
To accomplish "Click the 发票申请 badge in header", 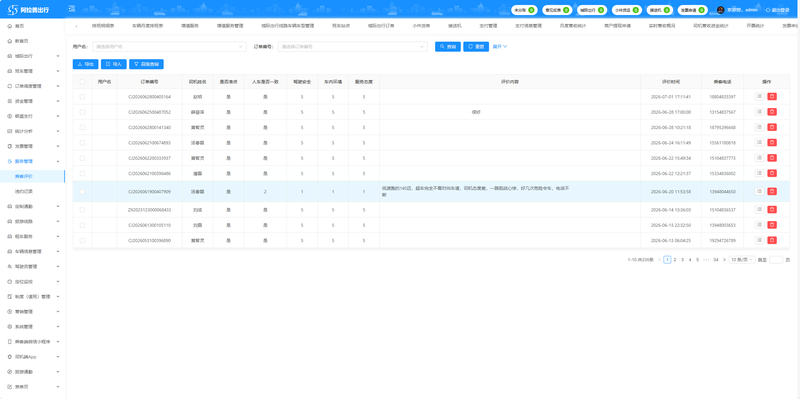I will click(x=692, y=10).
